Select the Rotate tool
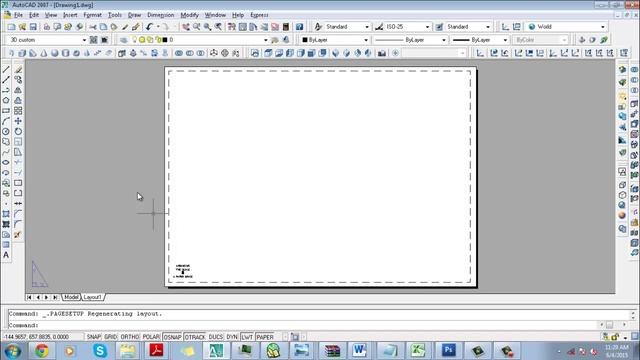640x360 pixels. 18,131
